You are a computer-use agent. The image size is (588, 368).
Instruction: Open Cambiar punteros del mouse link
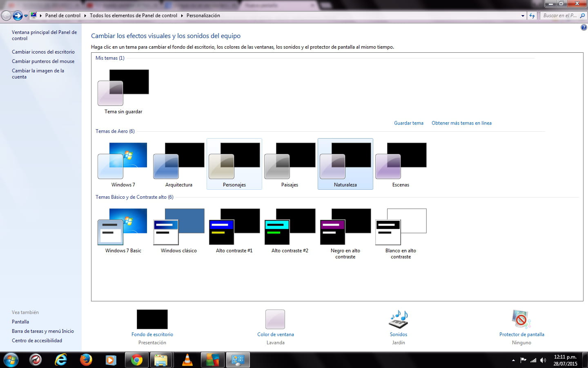click(x=43, y=61)
